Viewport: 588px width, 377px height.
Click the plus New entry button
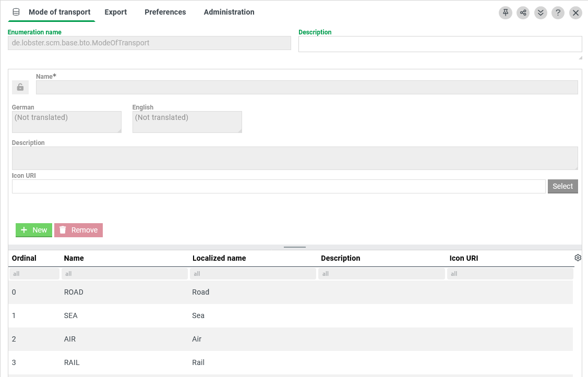tap(34, 230)
